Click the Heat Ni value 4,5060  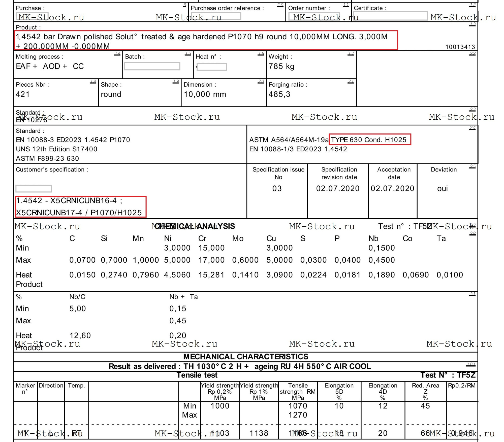(x=177, y=275)
